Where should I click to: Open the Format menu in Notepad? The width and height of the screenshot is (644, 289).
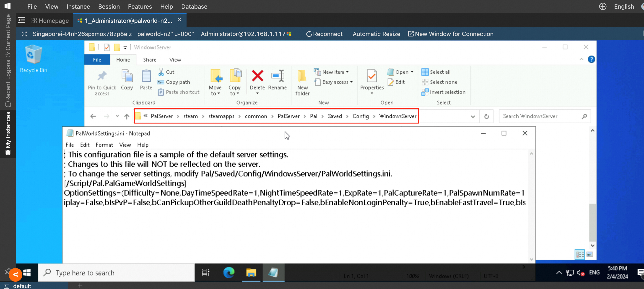pyautogui.click(x=104, y=145)
